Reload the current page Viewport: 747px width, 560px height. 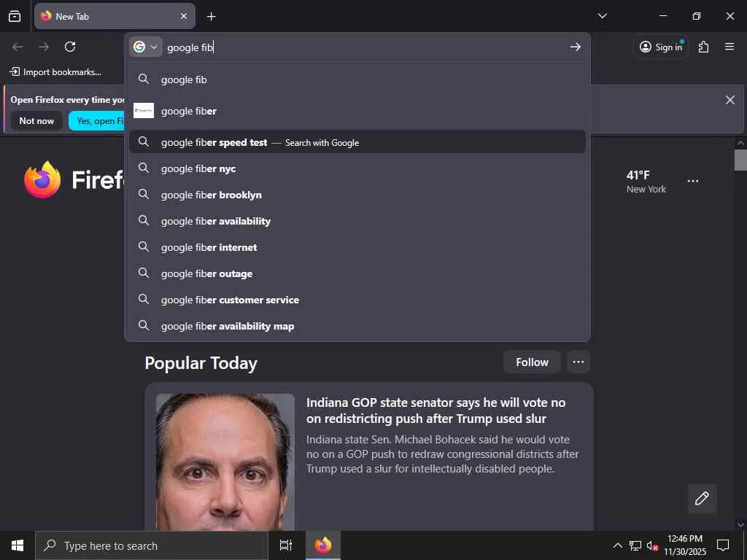pyautogui.click(x=70, y=47)
